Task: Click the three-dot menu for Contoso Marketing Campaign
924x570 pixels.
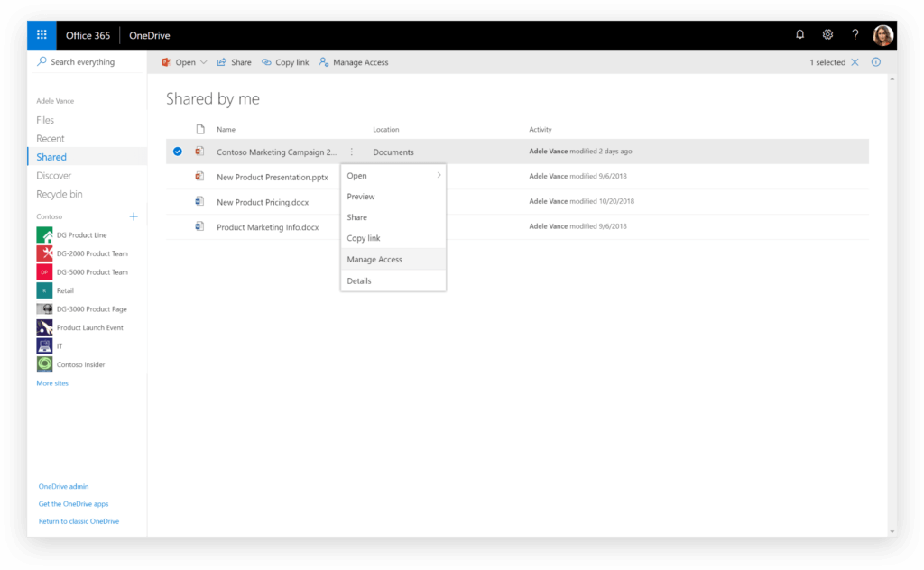Action: (352, 152)
